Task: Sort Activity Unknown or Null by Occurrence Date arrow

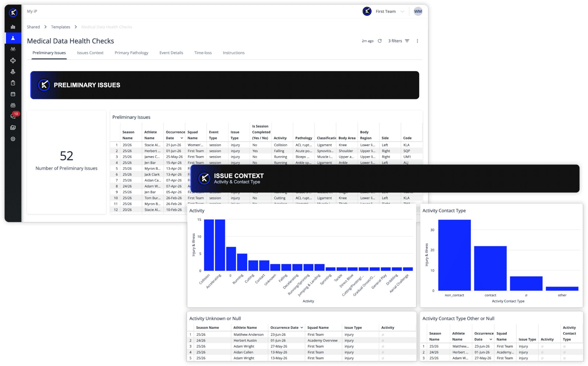Action: point(302,327)
